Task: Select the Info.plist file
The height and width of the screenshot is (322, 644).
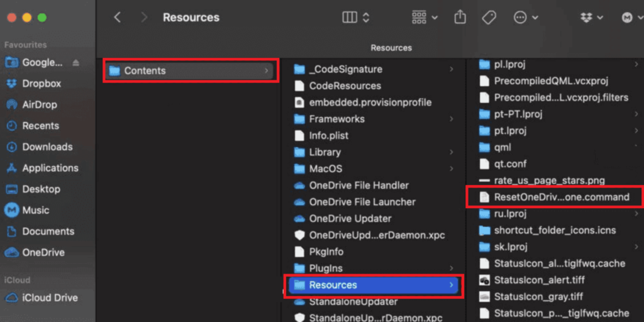Action: (328, 135)
